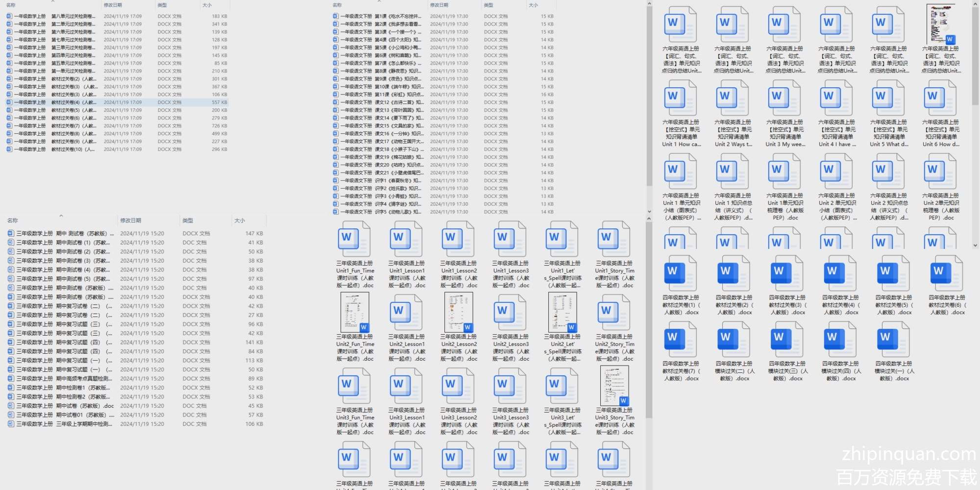Select file 一年级数学上册 教材过关卷(4) in list
980x490 pixels.
pos(117,102)
